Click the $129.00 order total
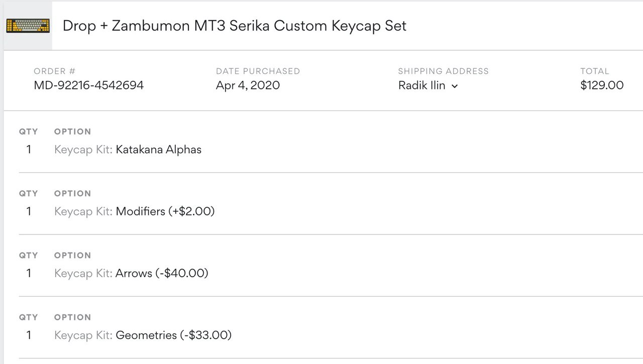This screenshot has width=643, height=364. tap(602, 85)
